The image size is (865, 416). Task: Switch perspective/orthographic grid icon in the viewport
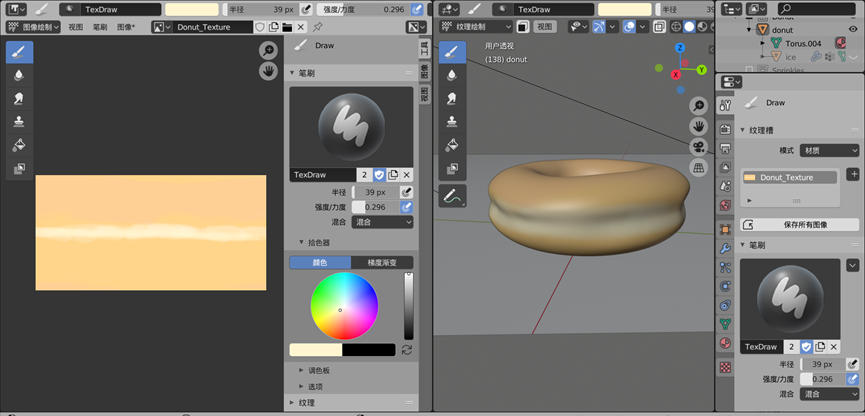[698, 167]
